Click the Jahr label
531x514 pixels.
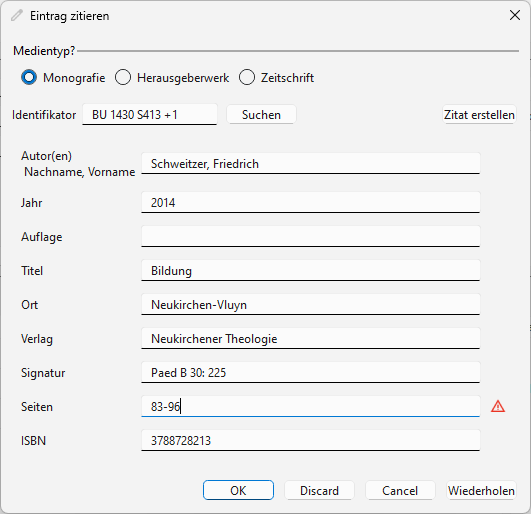tap(31, 203)
